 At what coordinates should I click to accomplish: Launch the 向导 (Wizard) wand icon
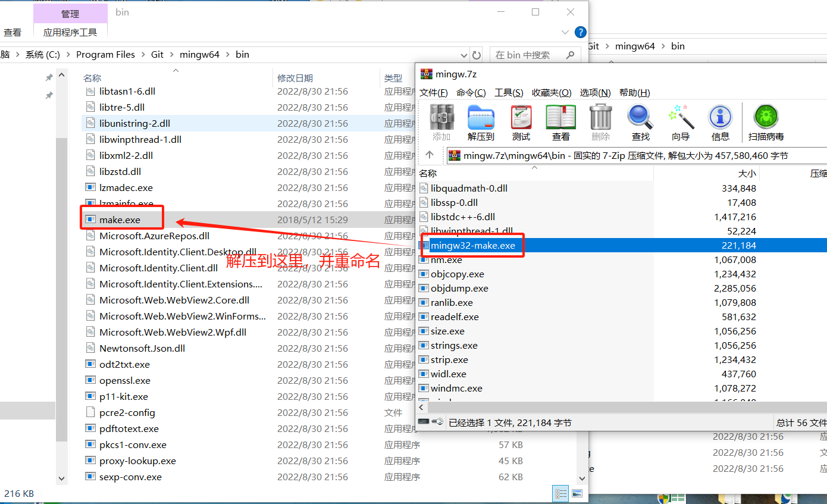(681, 122)
